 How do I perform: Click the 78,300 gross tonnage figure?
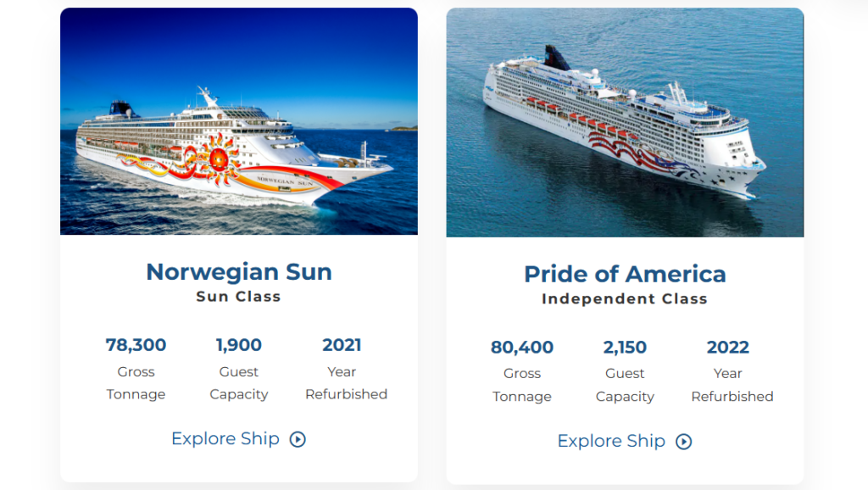[136, 345]
